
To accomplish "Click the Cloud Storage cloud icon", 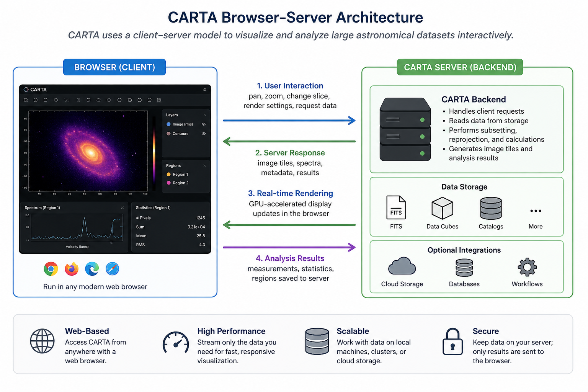I will point(402,266).
